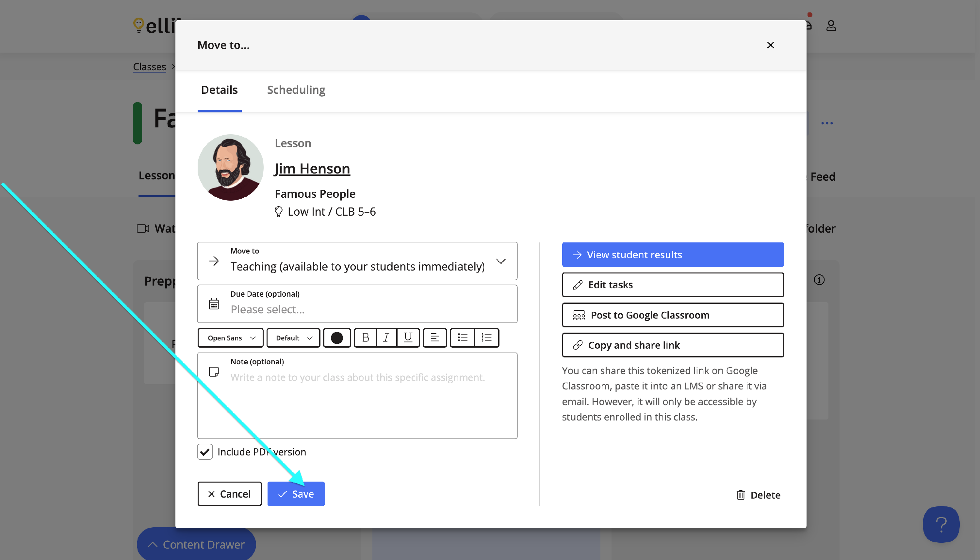Click View student results button

pos(672,255)
